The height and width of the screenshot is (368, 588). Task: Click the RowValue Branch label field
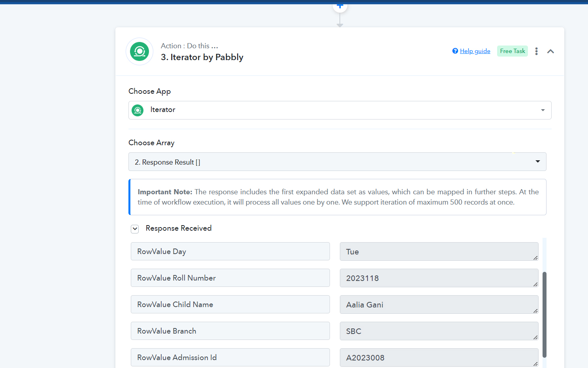pos(230,331)
